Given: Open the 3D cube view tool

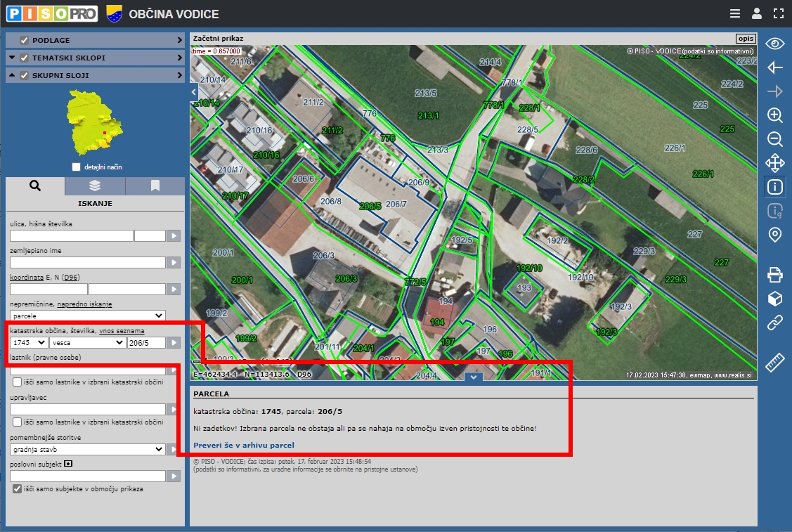Looking at the screenshot, I should pyautogui.click(x=774, y=299).
